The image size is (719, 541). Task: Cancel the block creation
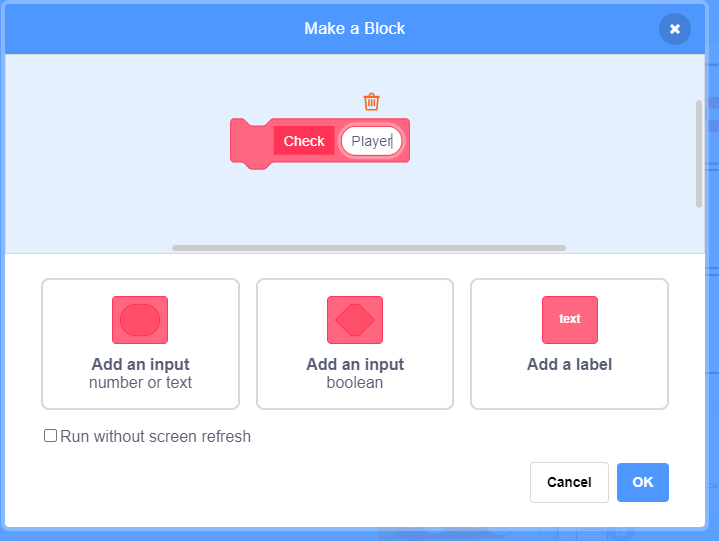tap(569, 482)
